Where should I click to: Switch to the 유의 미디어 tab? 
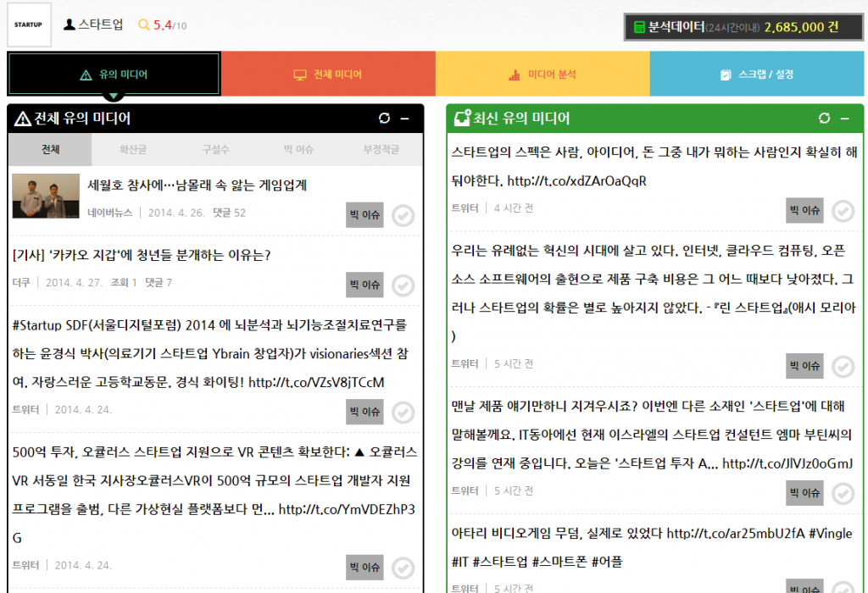[x=114, y=75]
